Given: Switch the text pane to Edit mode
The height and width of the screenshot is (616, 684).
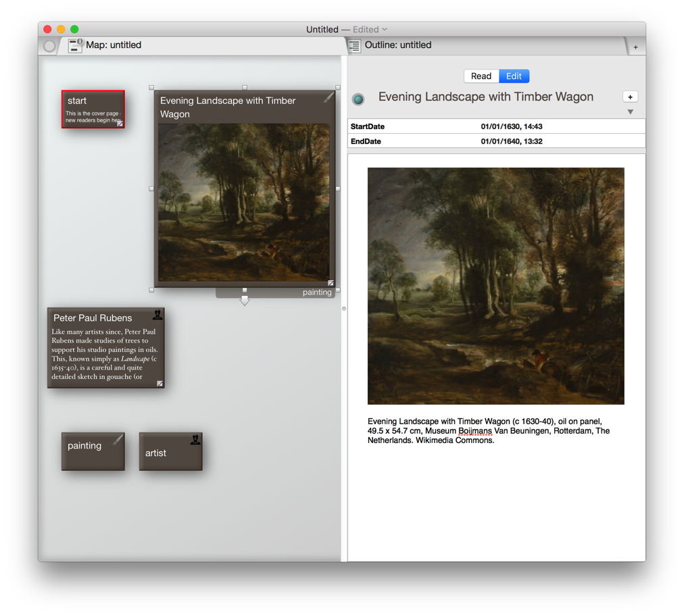Looking at the screenshot, I should point(514,76).
